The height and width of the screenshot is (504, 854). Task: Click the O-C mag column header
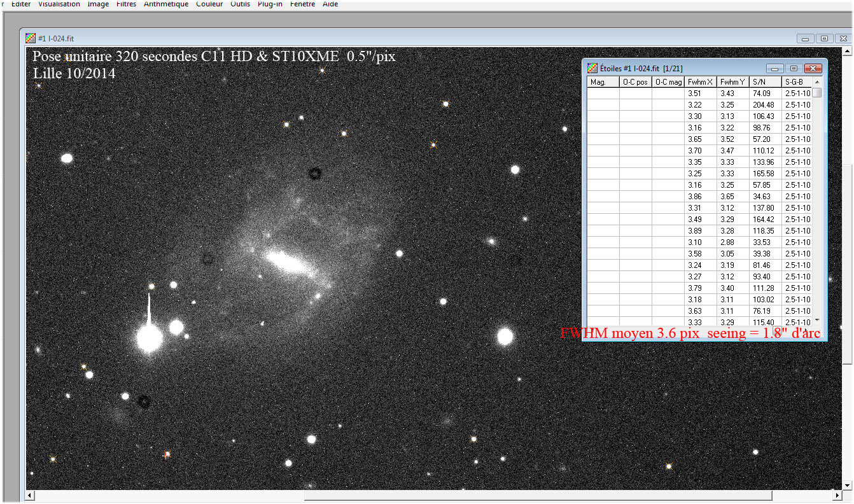click(x=669, y=82)
